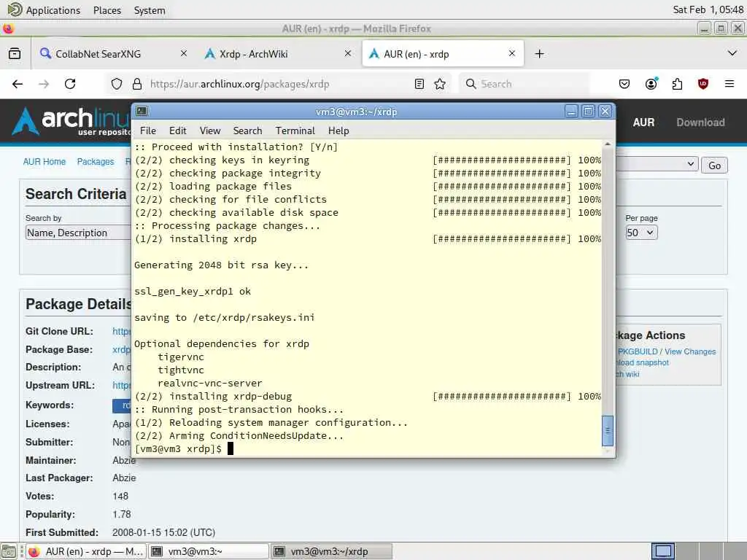The image size is (747, 560).
Task: Open the Per page 50 dropdown
Action: coord(641,233)
